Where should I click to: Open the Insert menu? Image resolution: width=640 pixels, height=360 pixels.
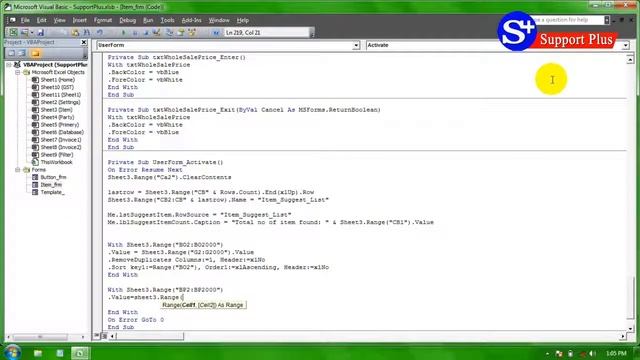(80, 20)
